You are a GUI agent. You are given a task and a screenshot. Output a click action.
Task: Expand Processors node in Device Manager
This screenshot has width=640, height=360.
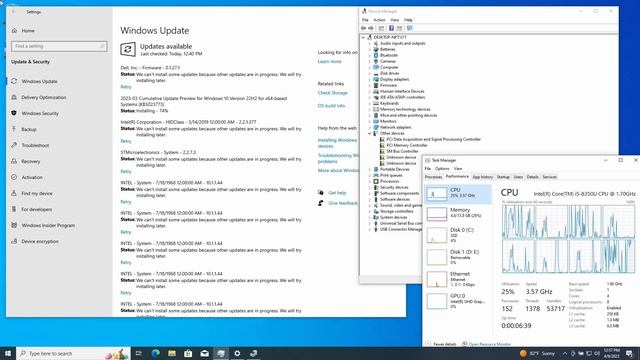370,181
